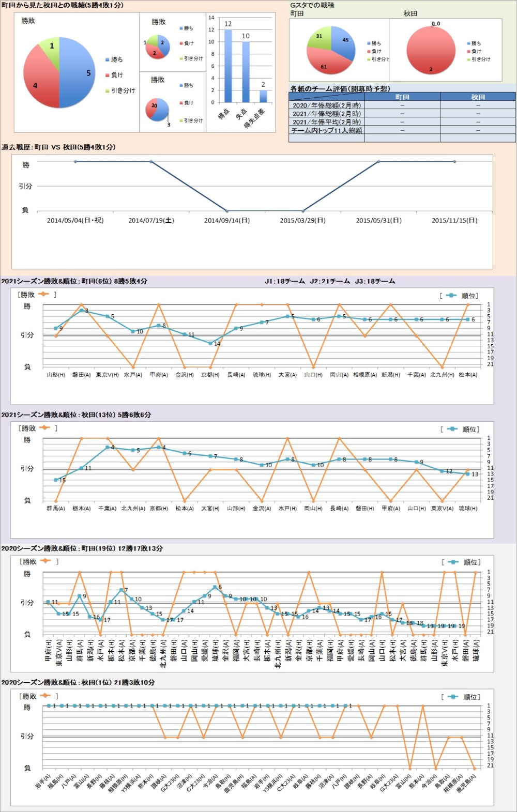Select the short 得失点差 bar labeled 2
The width and height of the screenshot is (517, 812).
click(263, 96)
